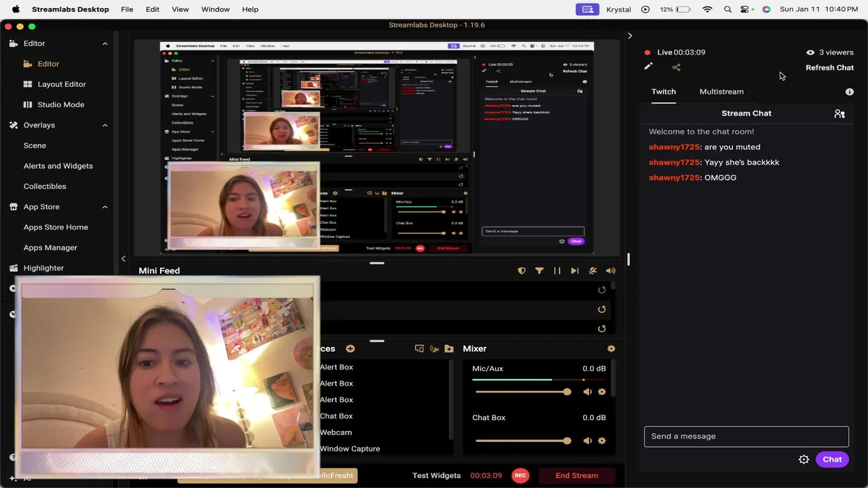Add a source folder

pos(449,348)
